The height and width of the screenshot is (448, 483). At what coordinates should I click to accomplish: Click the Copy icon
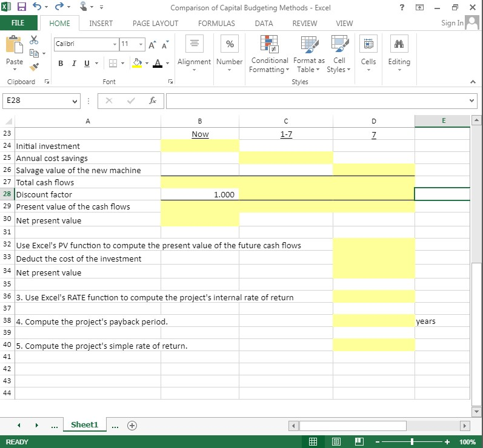[x=34, y=53]
